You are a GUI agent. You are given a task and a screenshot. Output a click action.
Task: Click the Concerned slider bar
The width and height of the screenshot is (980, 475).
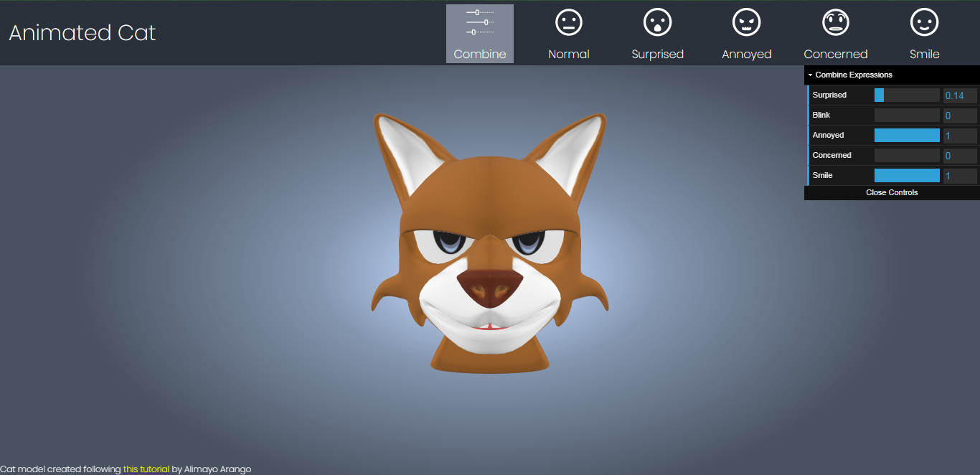[x=907, y=155]
